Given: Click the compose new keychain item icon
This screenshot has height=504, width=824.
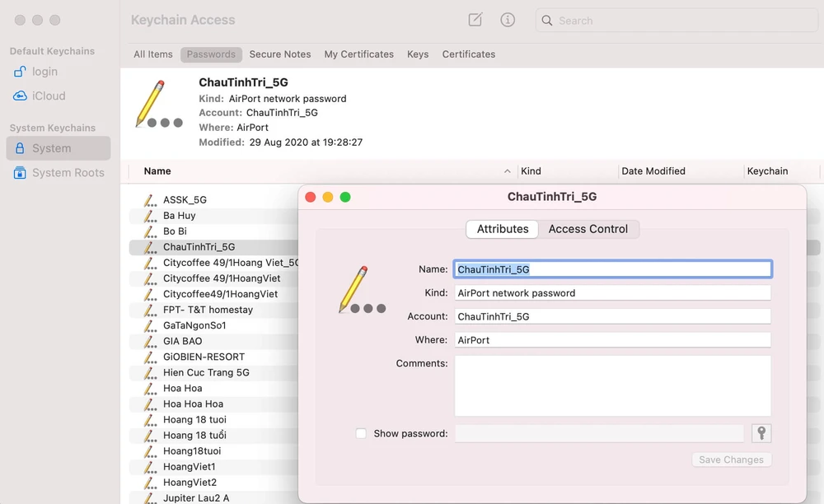Looking at the screenshot, I should coord(475,20).
